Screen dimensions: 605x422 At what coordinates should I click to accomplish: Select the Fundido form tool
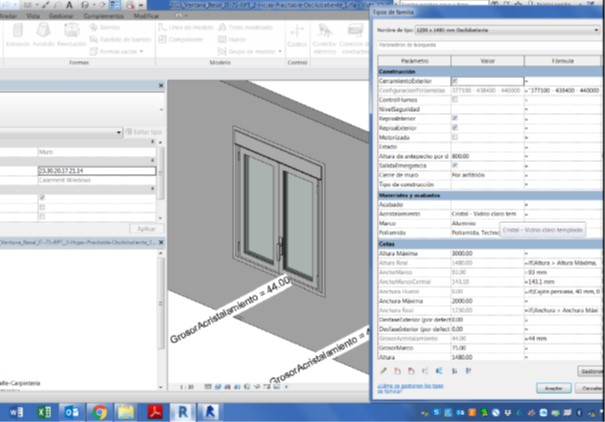point(43,35)
